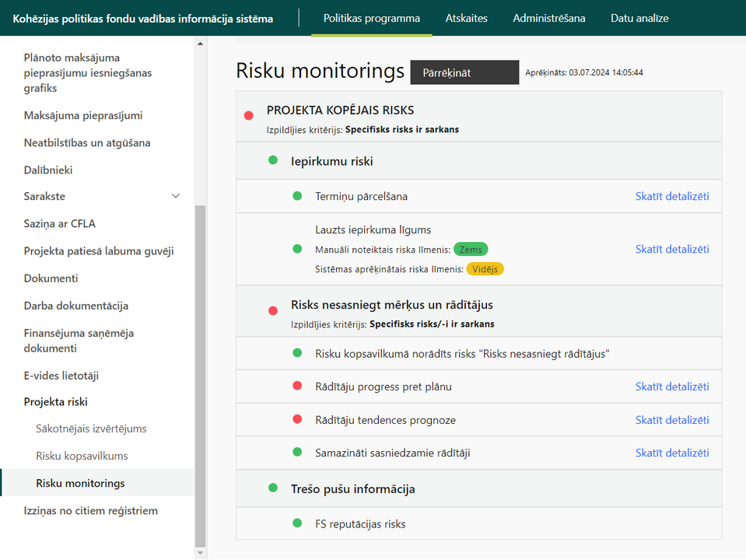Click the yellow Vidējs risk level badge

pos(485,269)
